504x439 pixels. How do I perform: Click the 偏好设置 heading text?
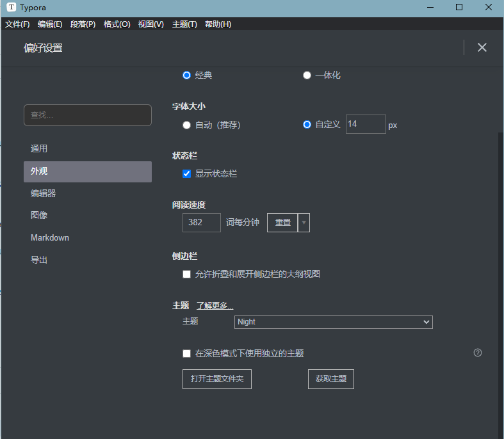(43, 48)
